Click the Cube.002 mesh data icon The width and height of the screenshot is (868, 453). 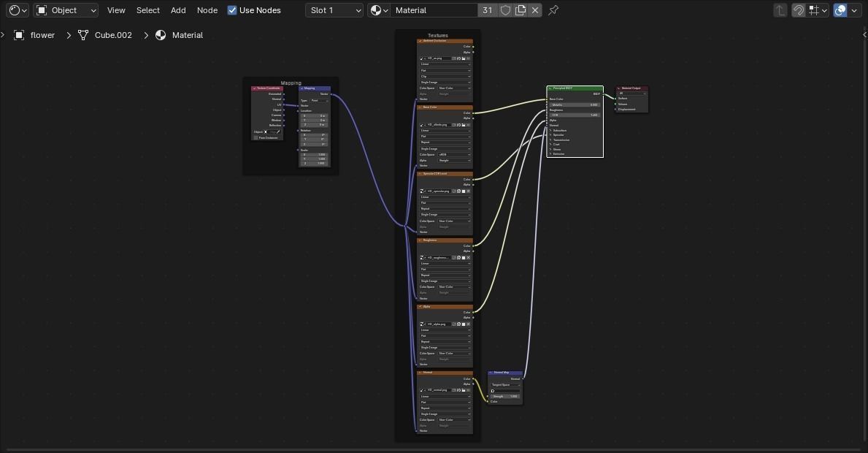point(83,35)
